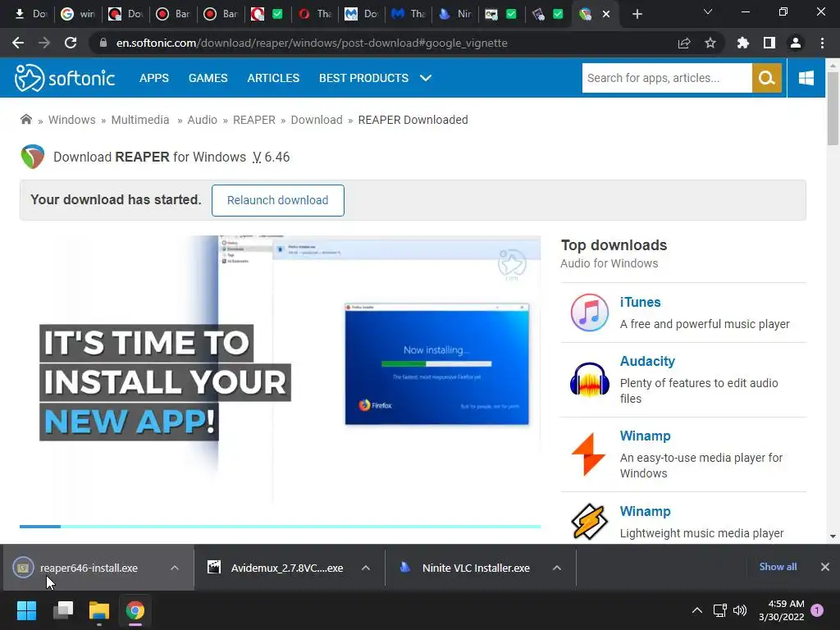Viewport: 840px width, 630px height.
Task: Click the orange Winamp lightning icon
Action: pos(588,454)
